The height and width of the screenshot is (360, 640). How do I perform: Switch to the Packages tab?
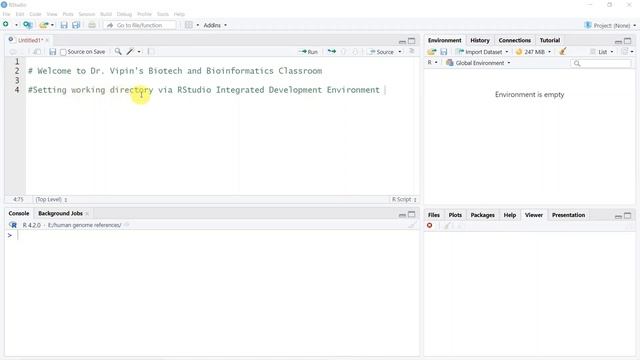[x=482, y=215]
